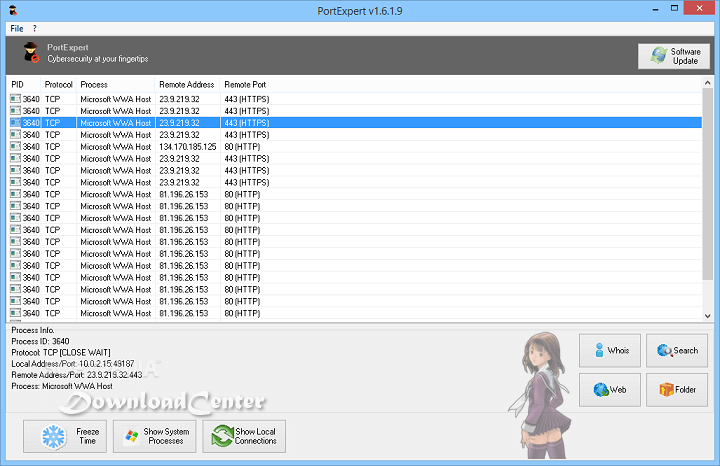Sort by the Protocol column header

pos(58,84)
